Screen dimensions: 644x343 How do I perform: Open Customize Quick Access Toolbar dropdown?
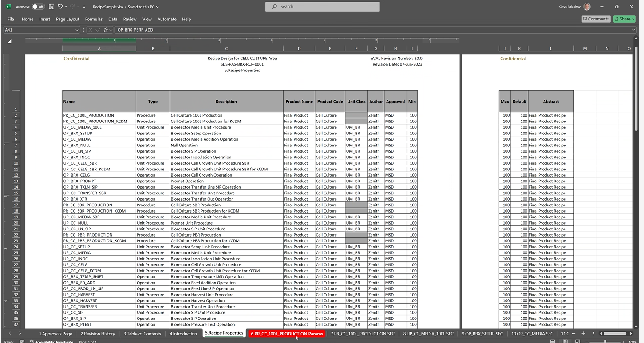coord(84,7)
